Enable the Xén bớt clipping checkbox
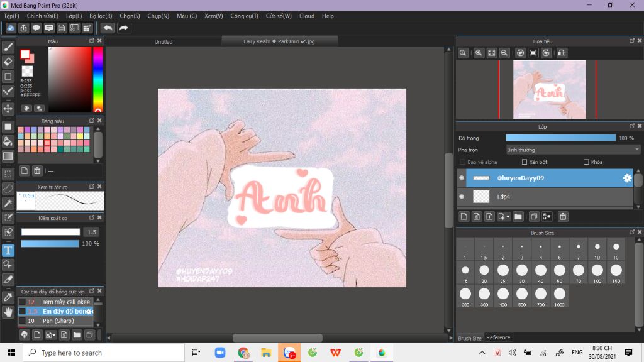 click(525, 162)
